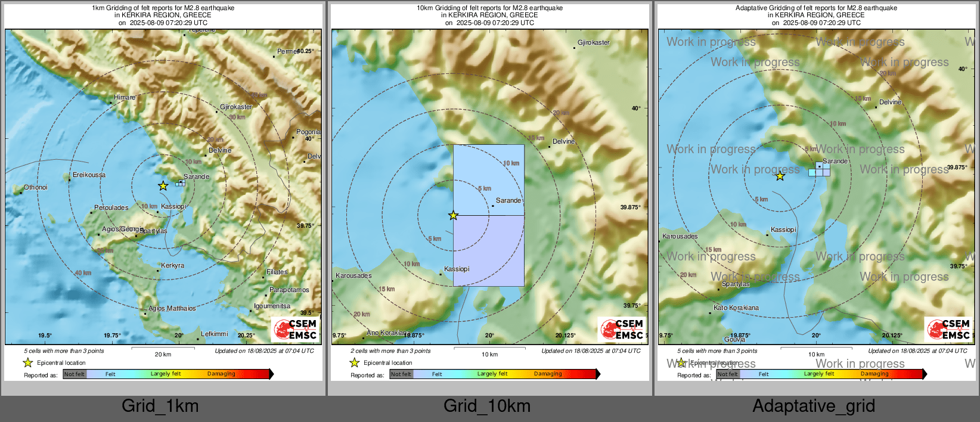The width and height of the screenshot is (980, 422).
Task: Click the blue felt cells near Sarande on Adaptive map
Action: click(820, 169)
